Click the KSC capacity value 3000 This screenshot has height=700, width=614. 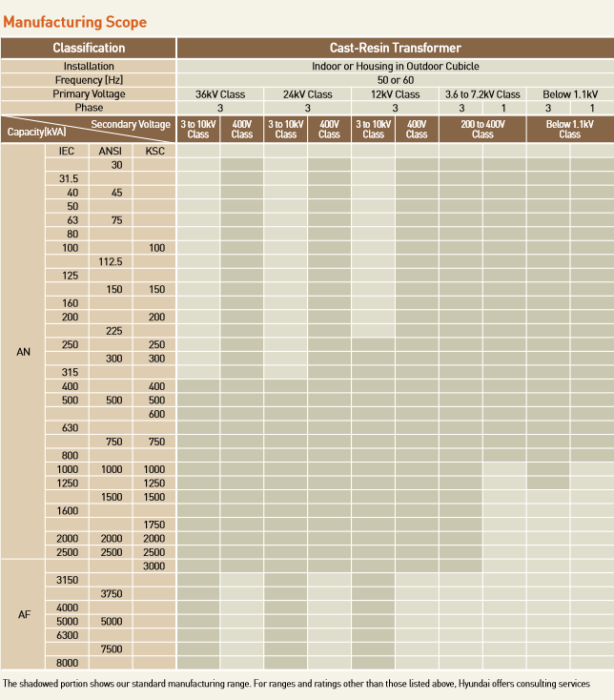pos(153,566)
